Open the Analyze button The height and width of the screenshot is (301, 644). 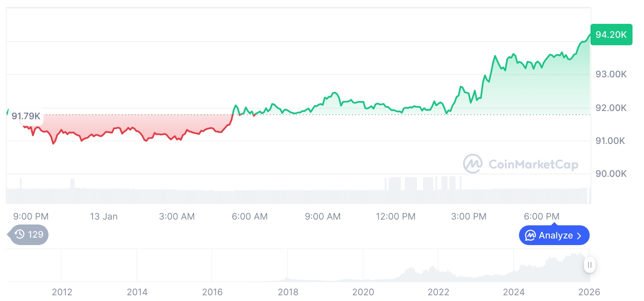click(554, 236)
